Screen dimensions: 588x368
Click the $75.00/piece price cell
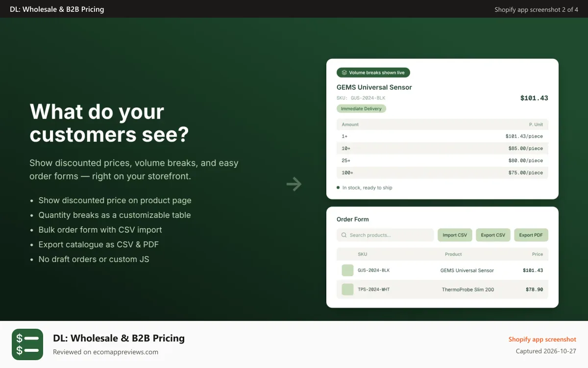[x=526, y=173]
